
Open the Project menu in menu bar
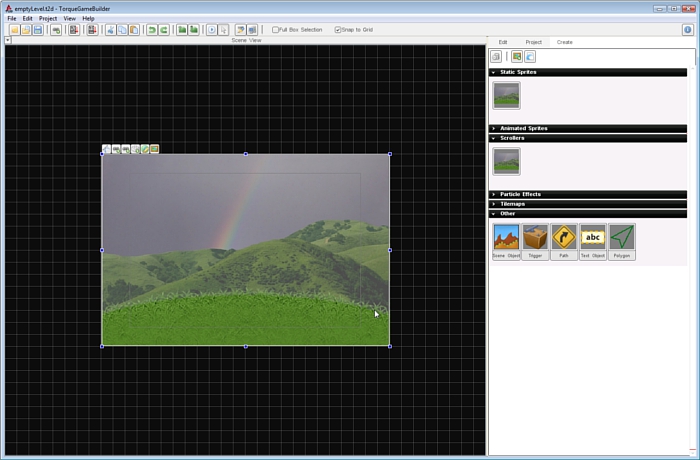coord(48,18)
